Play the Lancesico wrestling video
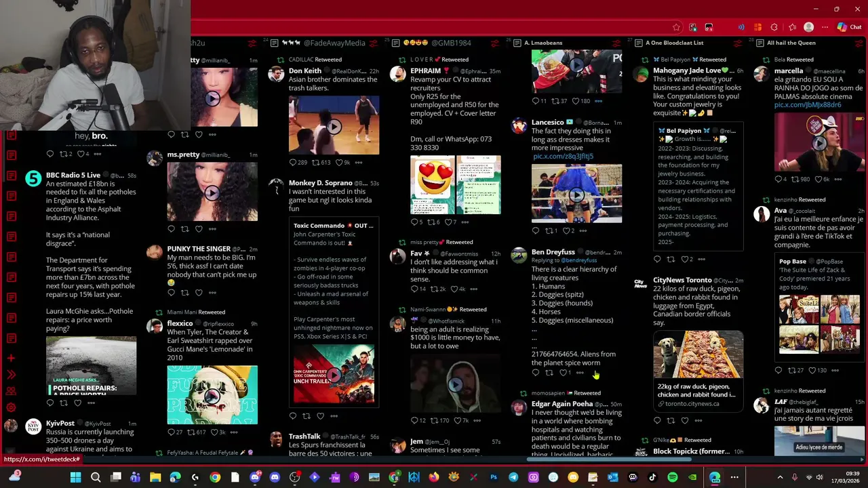Screen dimensions: 868x488 (576, 195)
